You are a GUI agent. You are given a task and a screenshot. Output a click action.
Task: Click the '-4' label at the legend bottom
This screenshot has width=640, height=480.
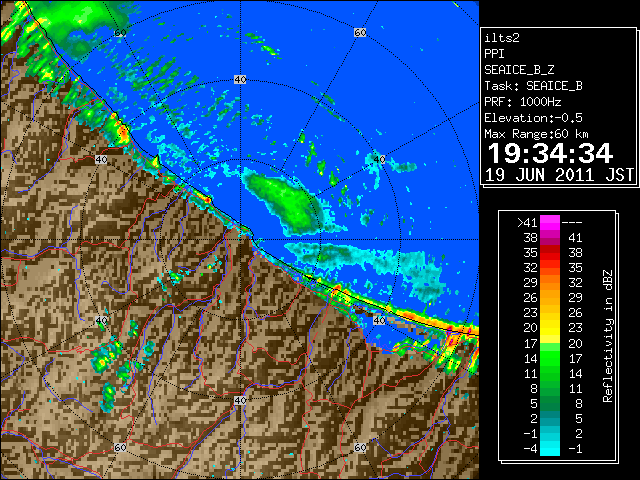click(x=530, y=449)
